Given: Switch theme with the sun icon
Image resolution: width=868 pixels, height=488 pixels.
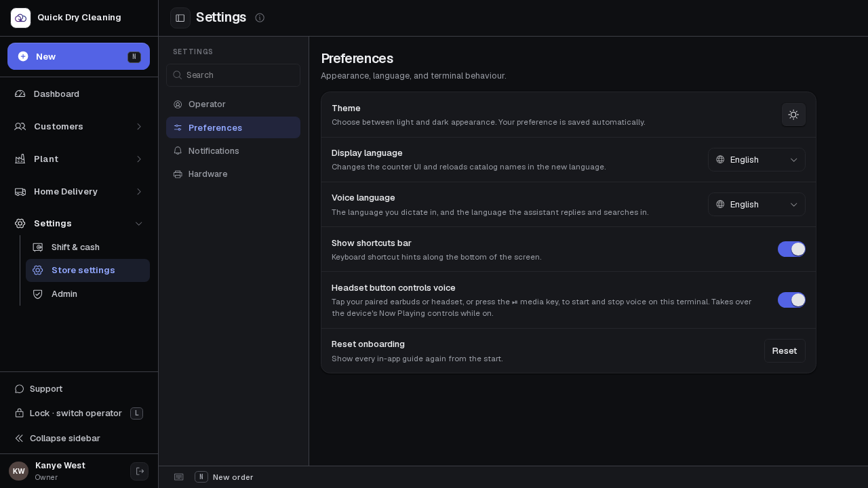Looking at the screenshot, I should click(x=793, y=115).
